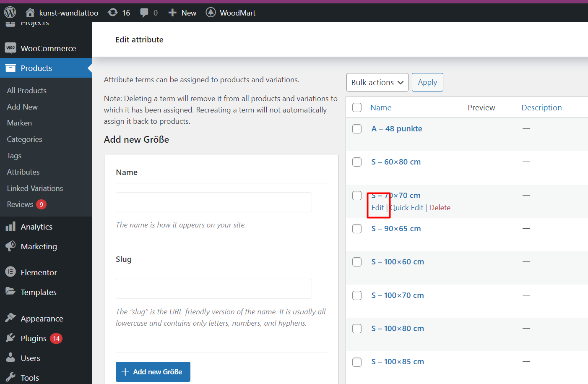
Task: Open the S – 60×80 cm term
Action: [x=396, y=162]
